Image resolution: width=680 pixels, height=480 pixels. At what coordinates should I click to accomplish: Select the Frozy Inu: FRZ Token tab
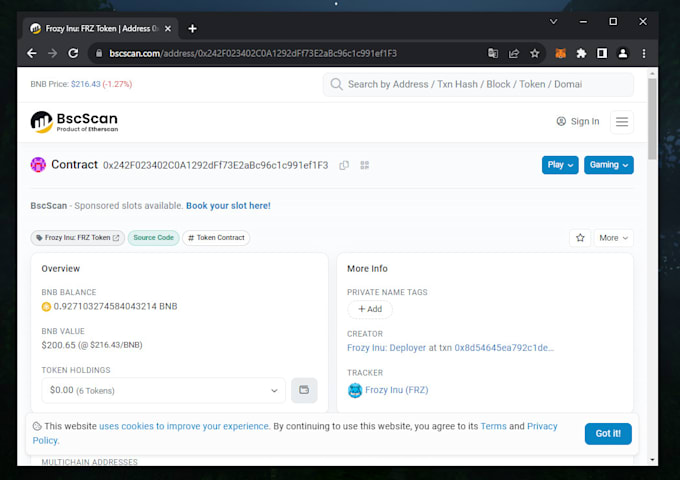tap(102, 29)
